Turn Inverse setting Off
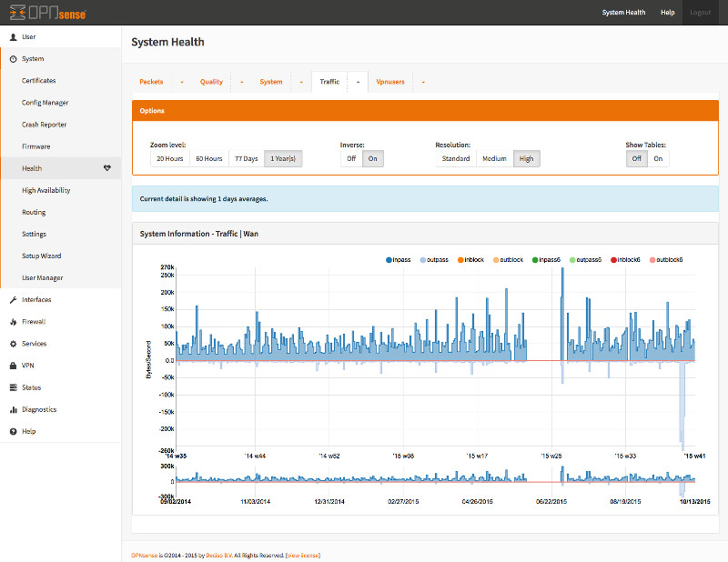The image size is (728, 562). pos(350,158)
